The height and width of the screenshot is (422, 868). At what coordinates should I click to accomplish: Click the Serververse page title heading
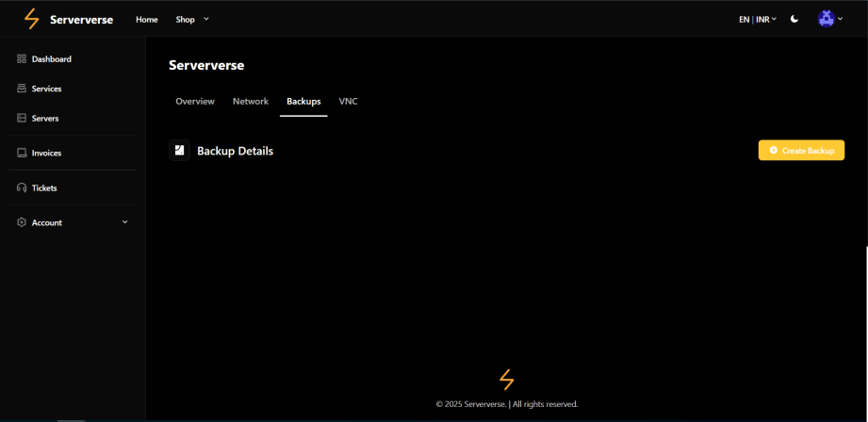[x=206, y=65]
